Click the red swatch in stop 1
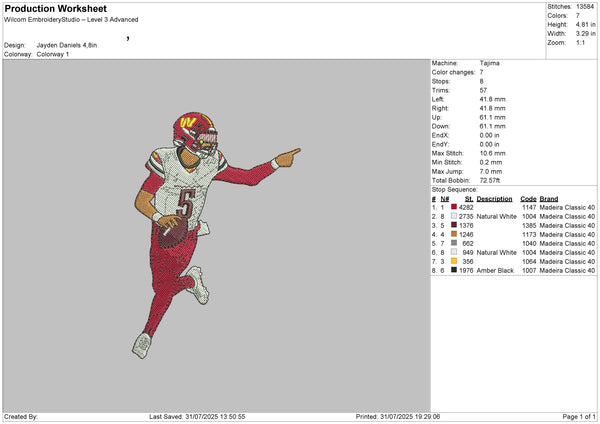600x424 pixels. (454, 207)
